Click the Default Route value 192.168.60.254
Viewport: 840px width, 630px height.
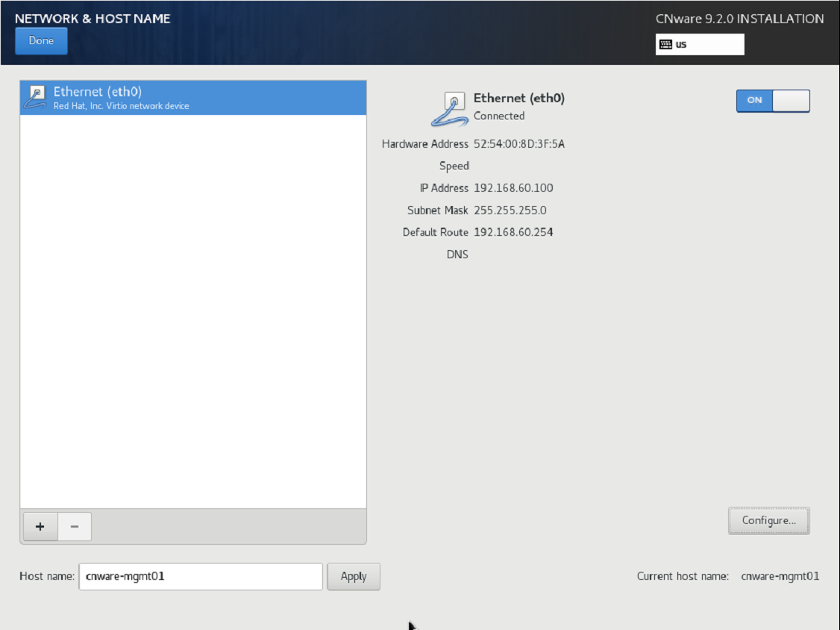513,232
